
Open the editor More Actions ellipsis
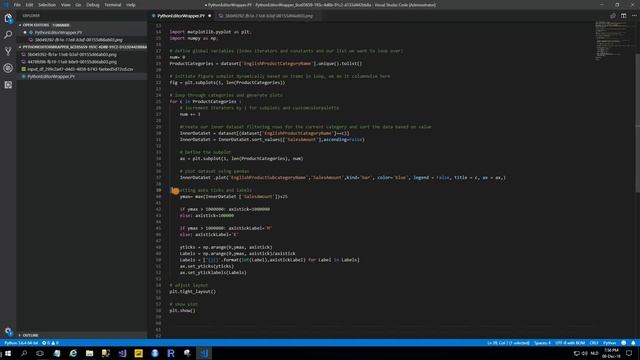(x=634, y=16)
